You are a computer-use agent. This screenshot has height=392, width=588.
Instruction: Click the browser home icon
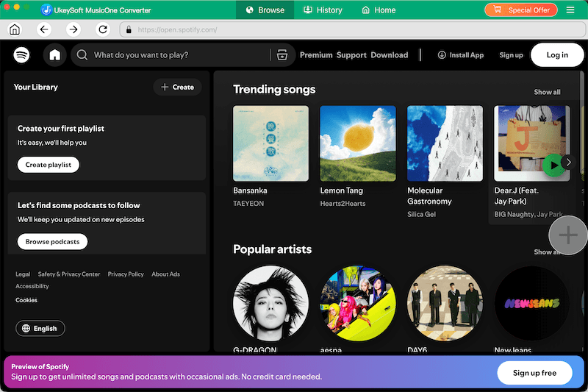tap(15, 29)
